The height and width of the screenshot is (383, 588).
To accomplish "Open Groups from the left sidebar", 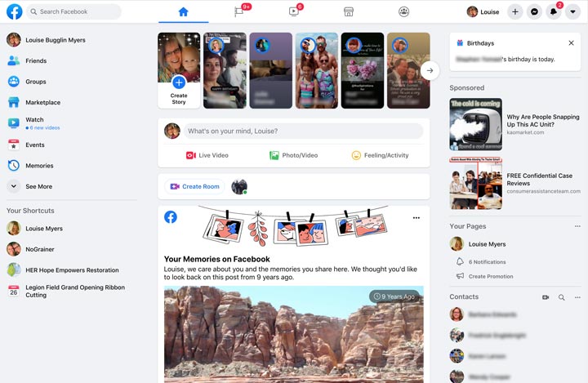I will [27, 82].
